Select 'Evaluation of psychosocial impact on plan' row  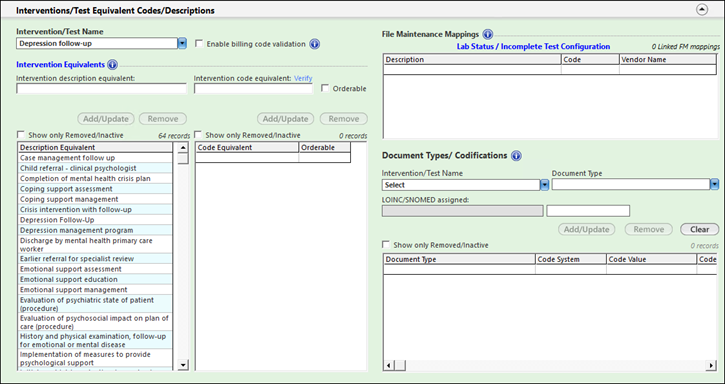tap(95, 322)
